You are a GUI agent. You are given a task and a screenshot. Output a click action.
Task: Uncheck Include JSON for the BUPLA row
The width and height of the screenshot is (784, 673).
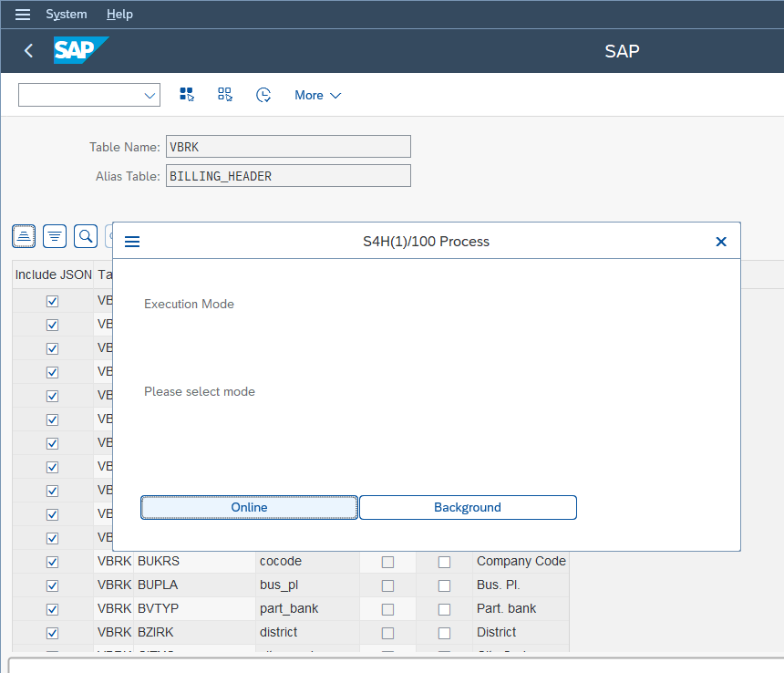(x=52, y=585)
